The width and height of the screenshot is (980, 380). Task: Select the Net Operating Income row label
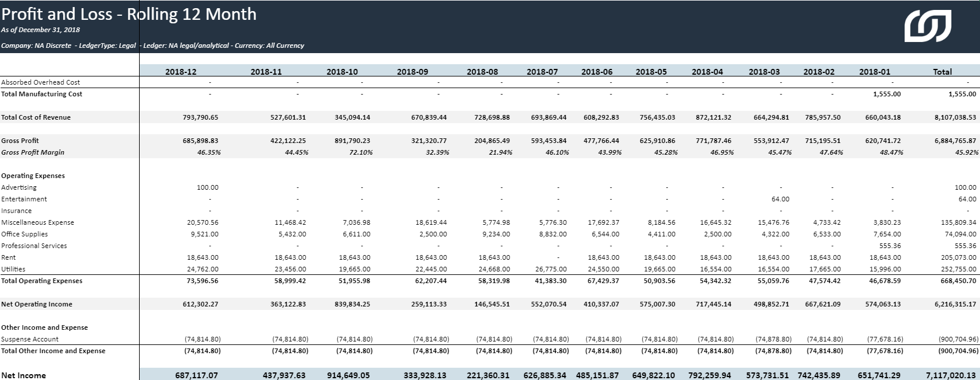coord(37,304)
